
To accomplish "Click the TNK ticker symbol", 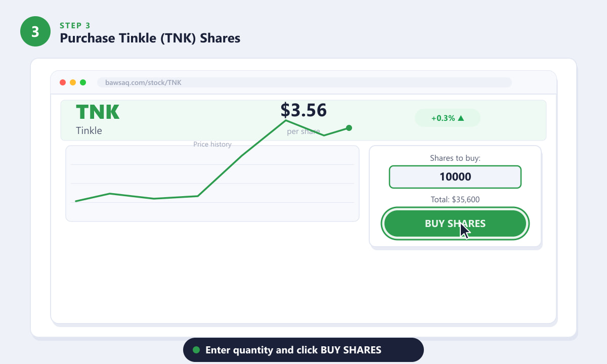I will pos(98,112).
